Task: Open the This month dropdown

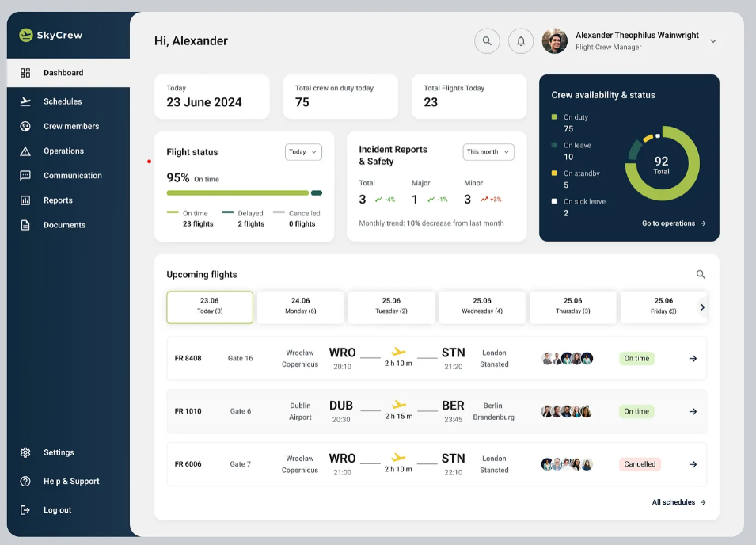Action: [488, 152]
